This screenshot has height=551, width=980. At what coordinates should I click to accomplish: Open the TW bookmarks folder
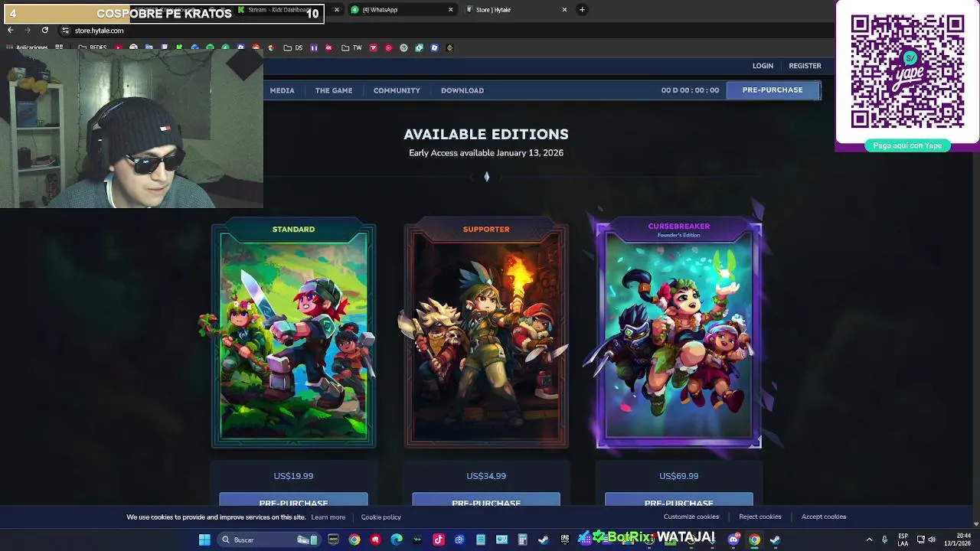coord(351,47)
